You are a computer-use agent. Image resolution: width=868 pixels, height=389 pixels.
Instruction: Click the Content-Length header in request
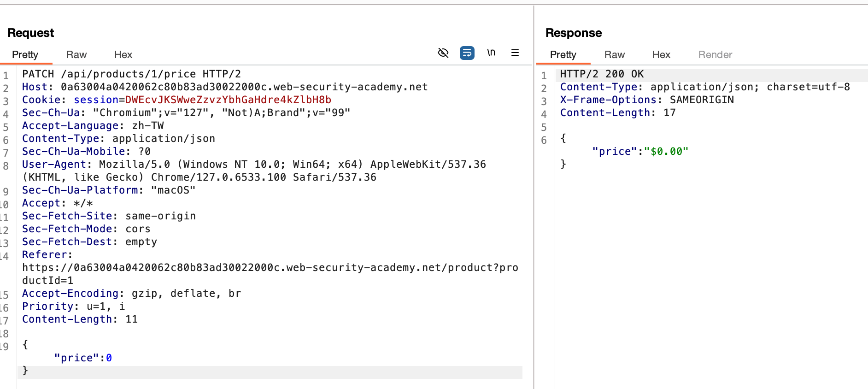[x=80, y=319]
